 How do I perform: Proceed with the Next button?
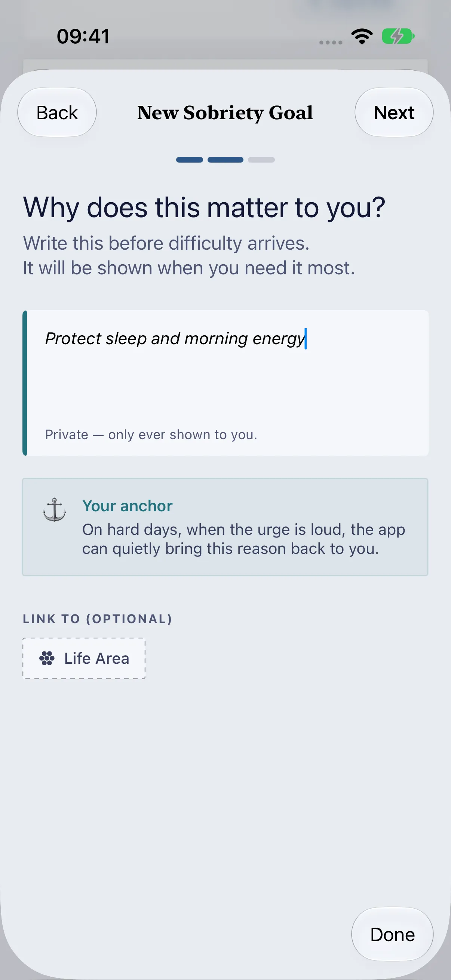(x=394, y=113)
